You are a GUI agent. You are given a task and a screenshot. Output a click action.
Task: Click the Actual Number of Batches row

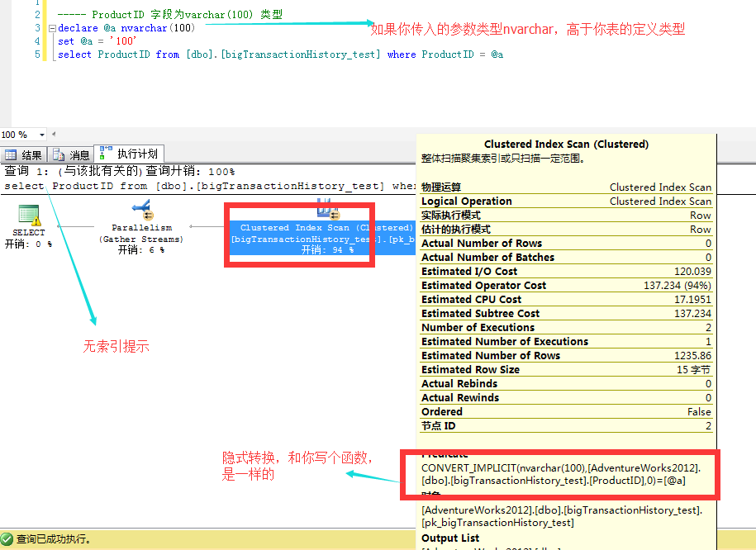(566, 258)
